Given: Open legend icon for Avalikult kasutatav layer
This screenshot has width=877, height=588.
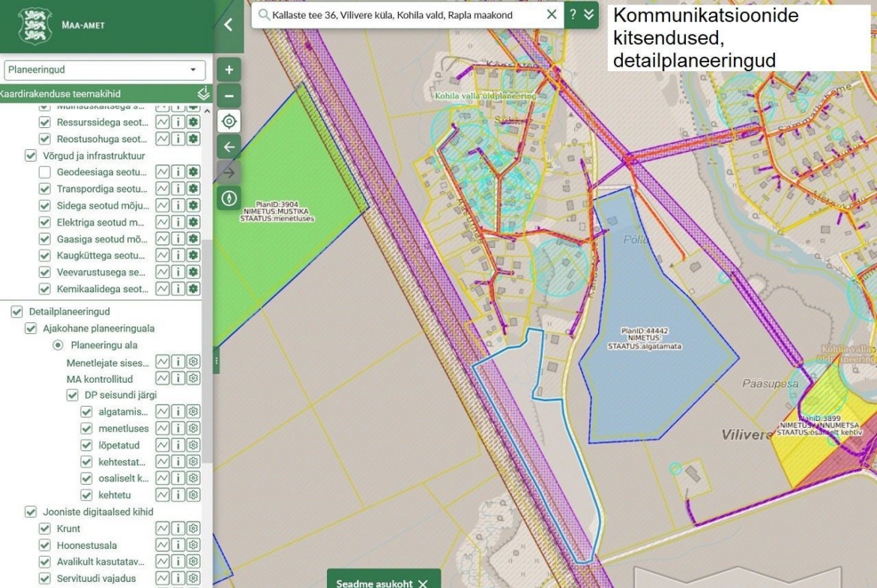Looking at the screenshot, I should click(162, 562).
